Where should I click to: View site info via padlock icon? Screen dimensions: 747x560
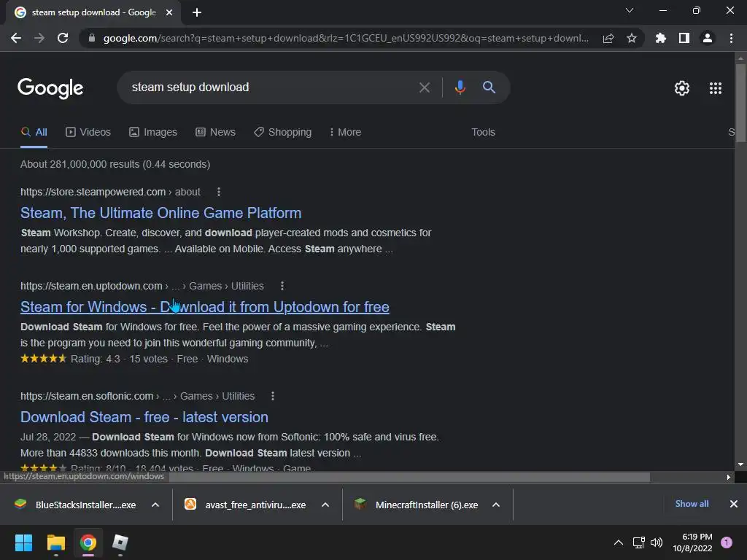(x=92, y=38)
